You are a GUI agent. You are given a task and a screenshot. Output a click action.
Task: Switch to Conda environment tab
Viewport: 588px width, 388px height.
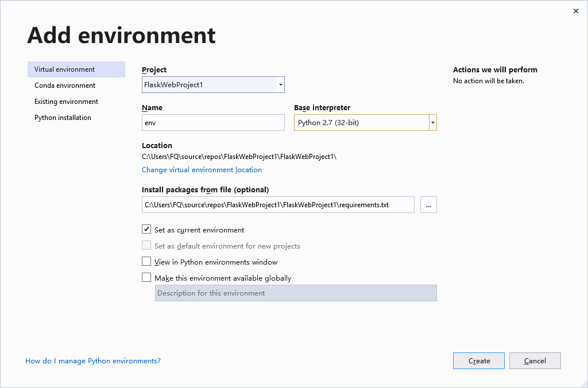[x=76, y=86]
